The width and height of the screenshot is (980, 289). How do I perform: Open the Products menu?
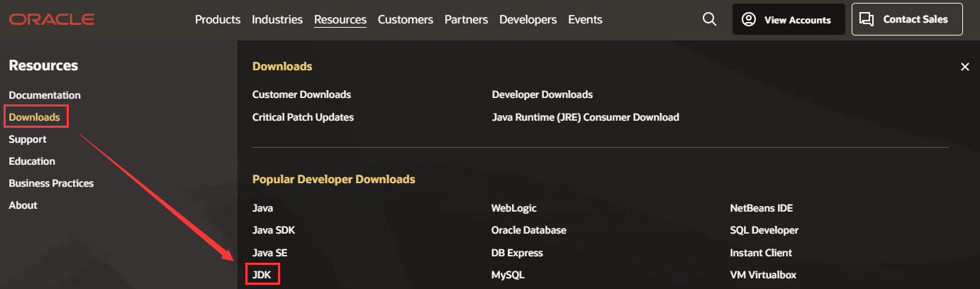[218, 20]
